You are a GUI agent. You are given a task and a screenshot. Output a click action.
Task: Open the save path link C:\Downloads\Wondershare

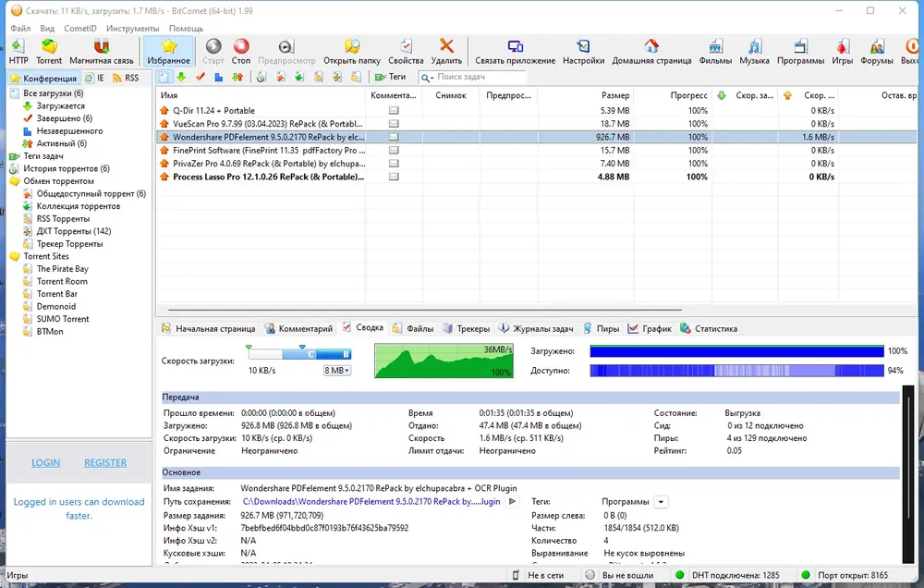pos(371,502)
